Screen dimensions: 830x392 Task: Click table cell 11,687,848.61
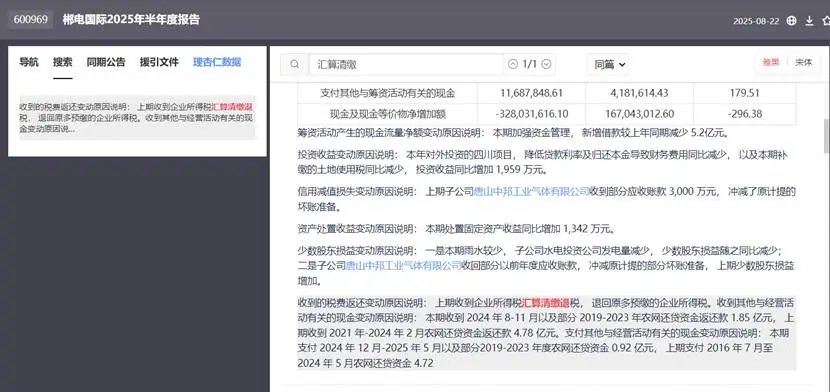(531, 93)
